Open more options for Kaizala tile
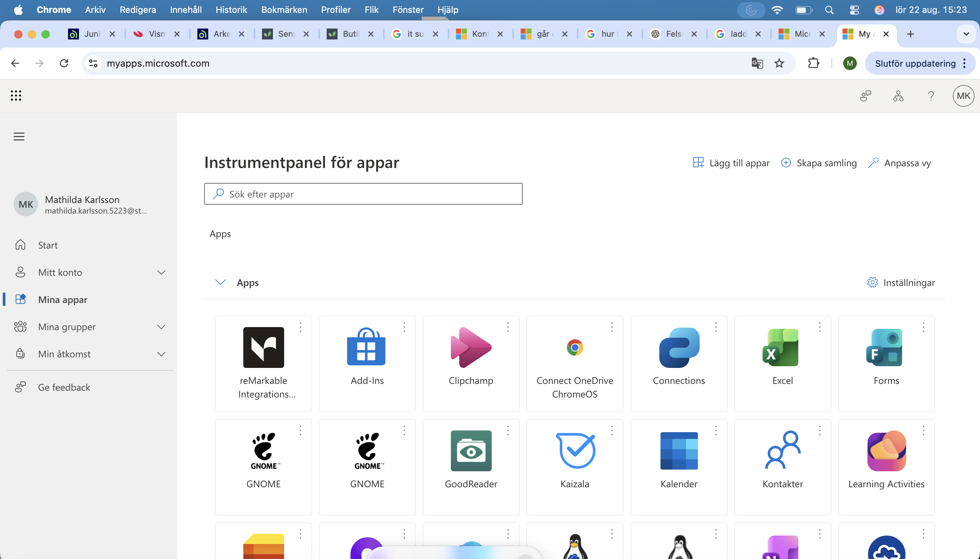 611,430
